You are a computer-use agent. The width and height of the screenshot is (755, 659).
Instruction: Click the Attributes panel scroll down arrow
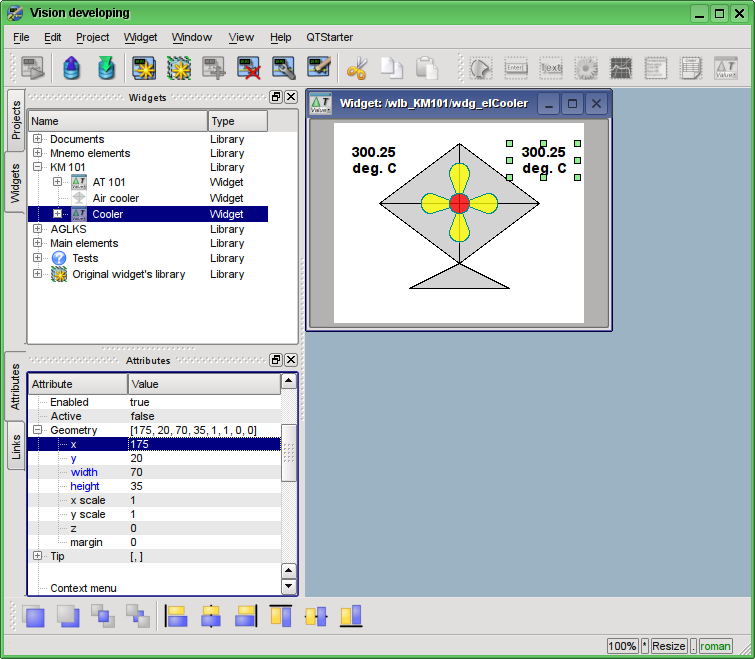pyautogui.click(x=289, y=587)
